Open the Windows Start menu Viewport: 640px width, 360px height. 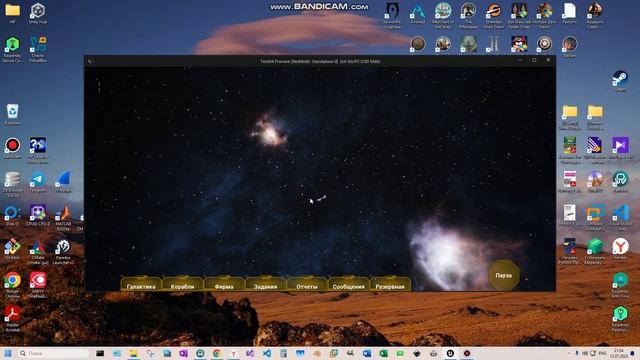click(8, 353)
